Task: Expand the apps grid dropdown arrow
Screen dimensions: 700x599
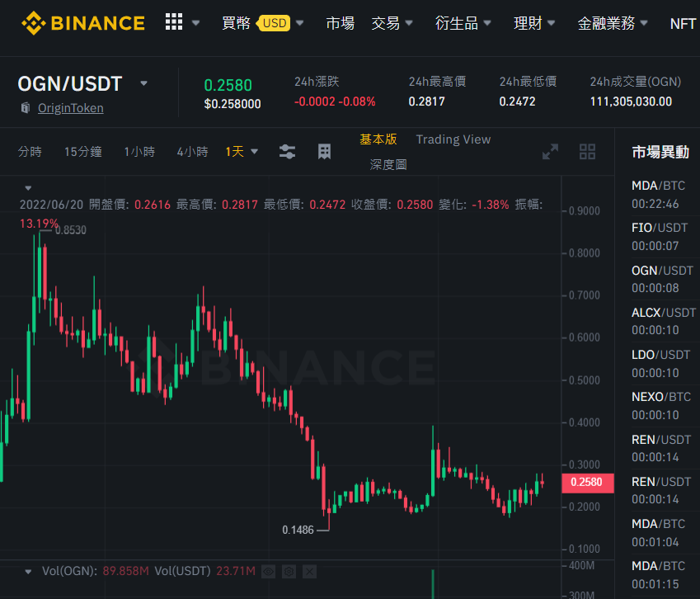Action: coord(195,23)
